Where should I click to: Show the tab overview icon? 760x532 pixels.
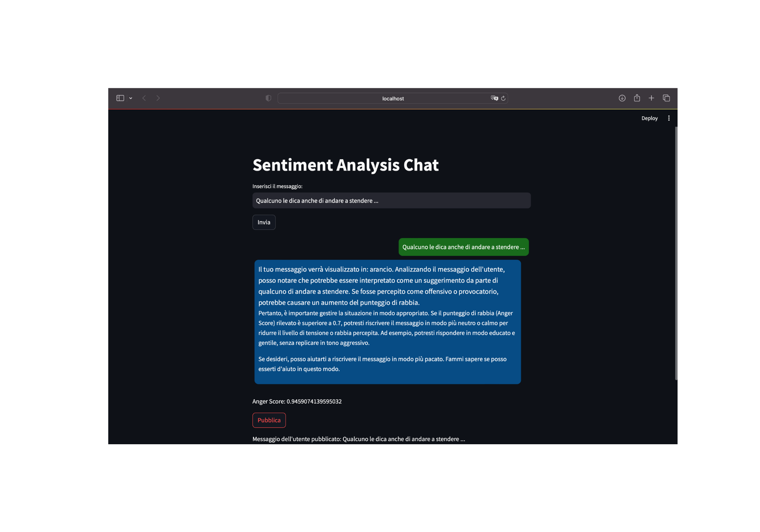[x=666, y=98]
